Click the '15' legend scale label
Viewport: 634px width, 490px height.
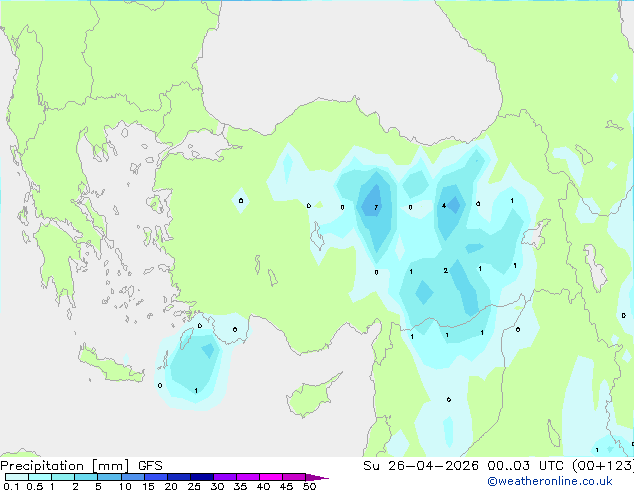[x=148, y=486]
